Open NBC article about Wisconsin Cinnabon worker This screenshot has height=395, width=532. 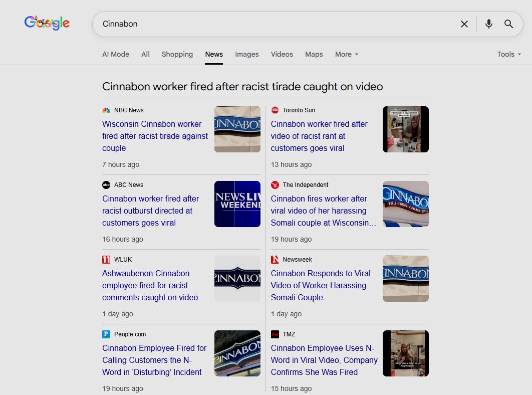coord(155,136)
